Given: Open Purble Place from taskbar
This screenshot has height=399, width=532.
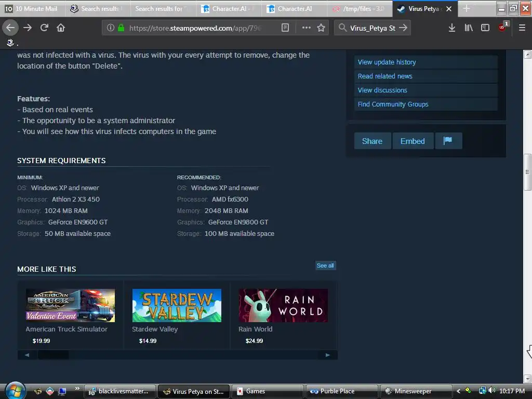Looking at the screenshot, I should [342, 391].
